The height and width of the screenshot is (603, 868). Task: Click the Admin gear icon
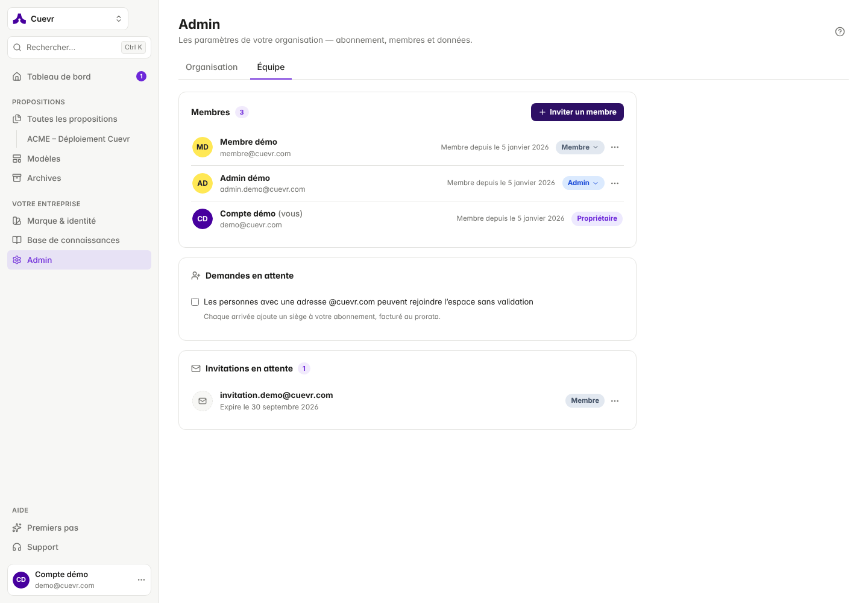(17, 260)
